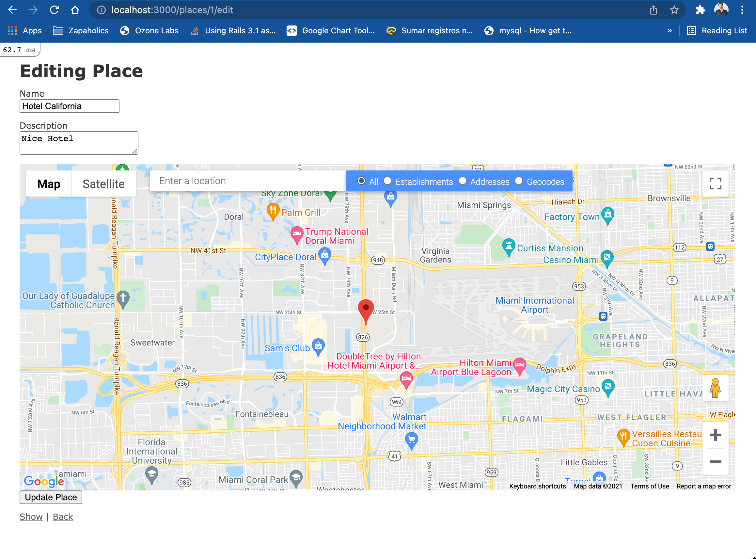The height and width of the screenshot is (559, 756).
Task: Click the Update Place button
Action: click(x=51, y=497)
